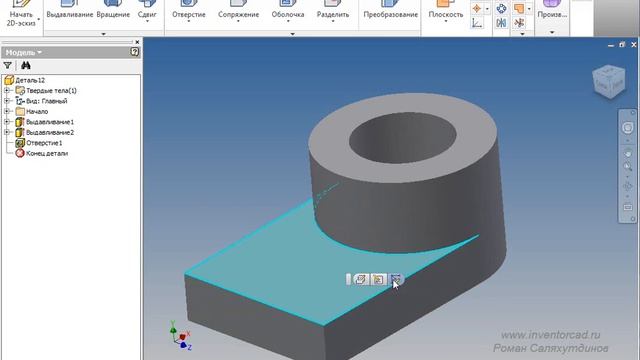Select the Отверстие1 hole feature

[44, 143]
